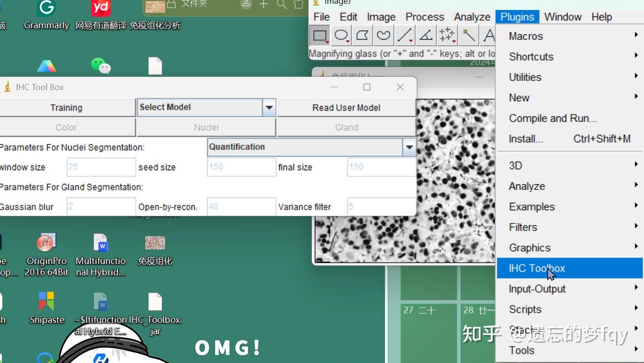The height and width of the screenshot is (363, 644).
Task: Launch IHC Toolbox from Plugins menu
Action: (x=569, y=268)
